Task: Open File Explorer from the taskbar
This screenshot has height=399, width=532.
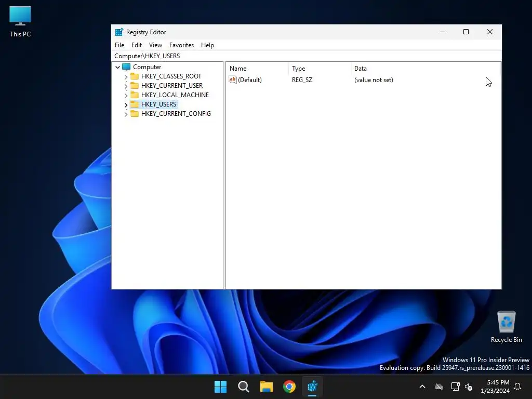Action: point(267,387)
